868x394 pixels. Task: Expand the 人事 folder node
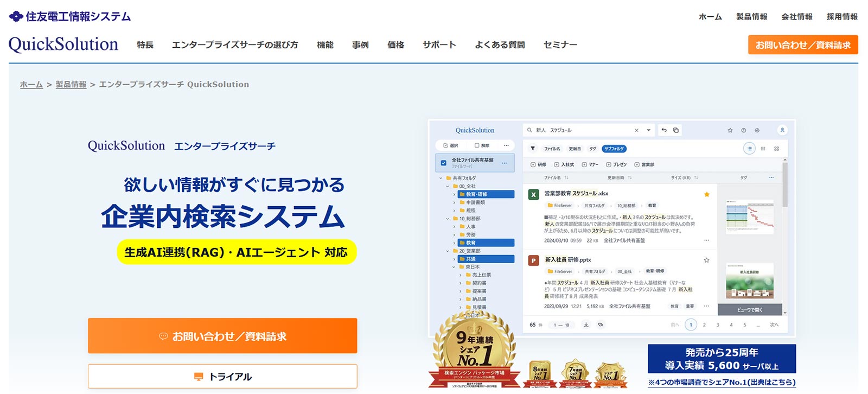click(455, 227)
